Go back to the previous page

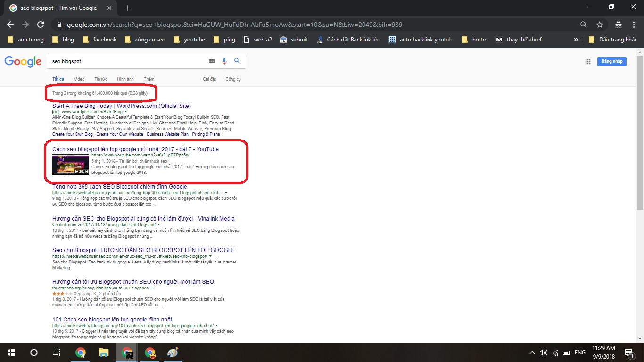tap(10, 25)
